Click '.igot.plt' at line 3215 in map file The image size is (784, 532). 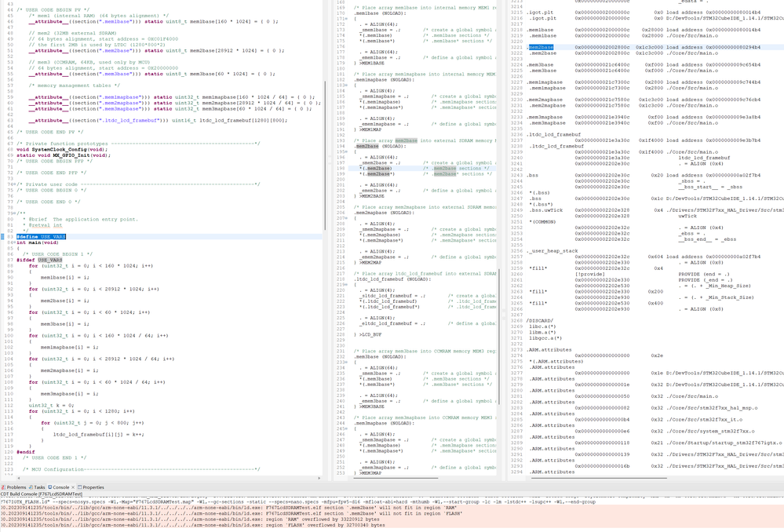click(x=539, y=13)
